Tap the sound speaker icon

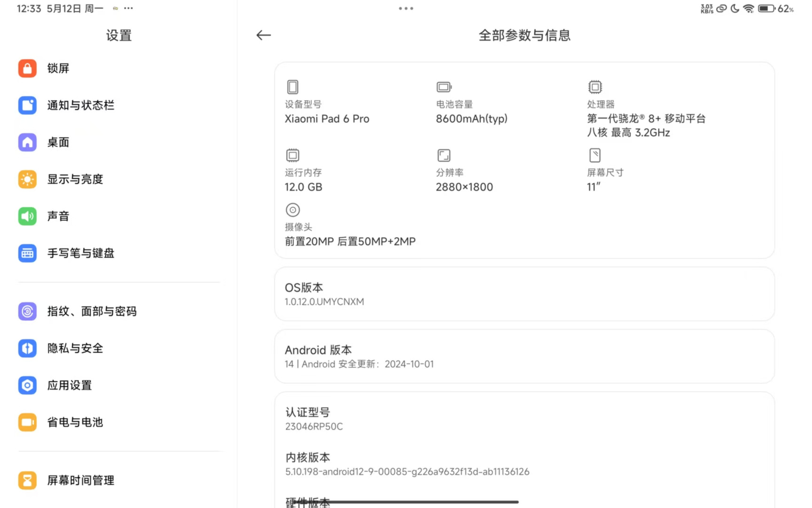point(27,216)
